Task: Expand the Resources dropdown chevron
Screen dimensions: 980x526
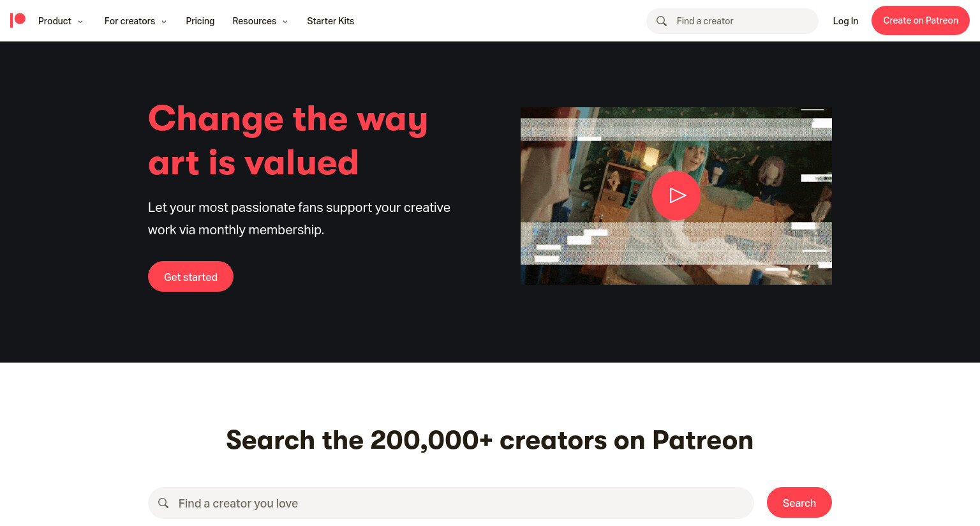Action: [x=285, y=22]
